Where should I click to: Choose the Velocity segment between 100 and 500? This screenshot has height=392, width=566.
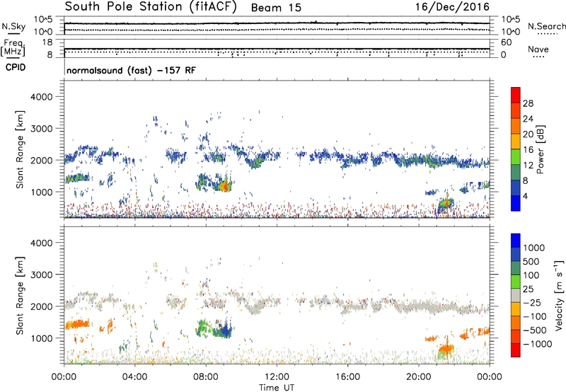pos(516,268)
